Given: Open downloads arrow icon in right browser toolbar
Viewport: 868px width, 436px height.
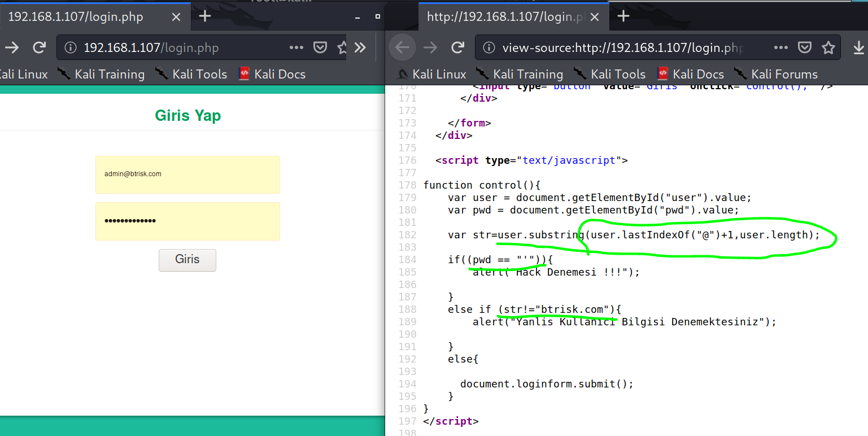Looking at the screenshot, I should click(858, 48).
